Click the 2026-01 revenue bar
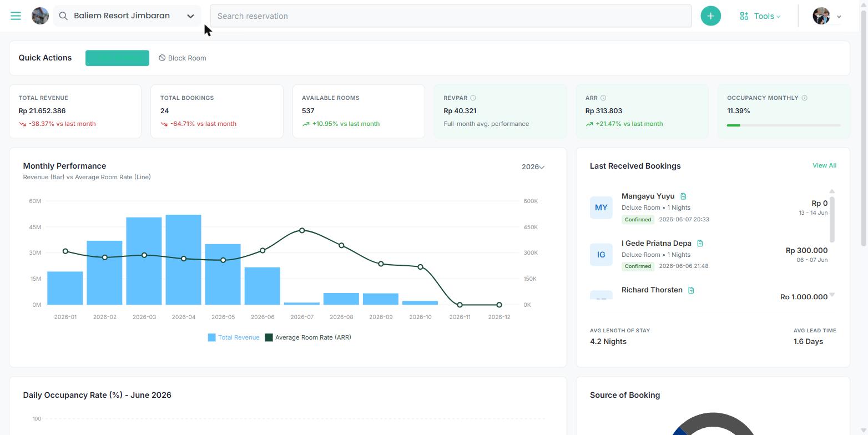The height and width of the screenshot is (435, 868). point(65,288)
